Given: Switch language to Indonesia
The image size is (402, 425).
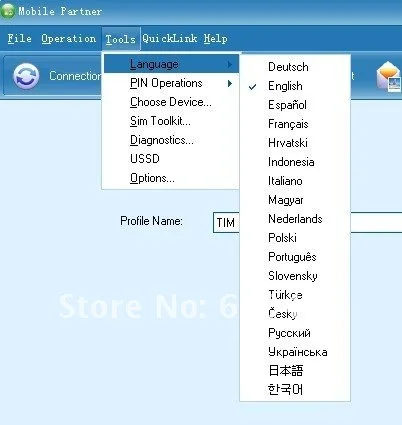Looking at the screenshot, I should (295, 162).
